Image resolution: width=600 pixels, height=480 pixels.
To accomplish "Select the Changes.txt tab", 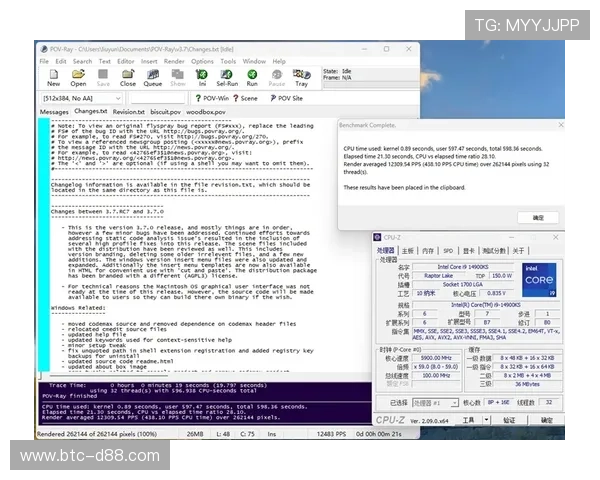I will pos(91,111).
